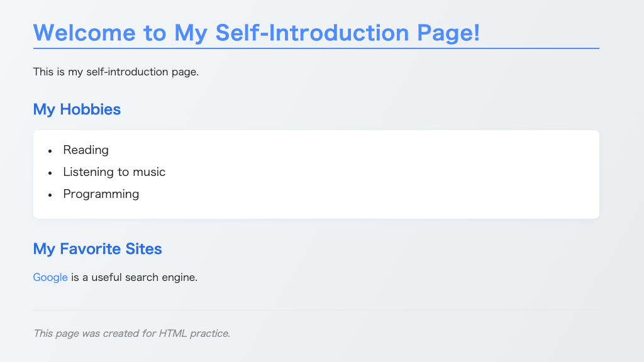The image size is (644, 362).
Task: Click the 'Reading' list item
Action: pyautogui.click(x=86, y=150)
